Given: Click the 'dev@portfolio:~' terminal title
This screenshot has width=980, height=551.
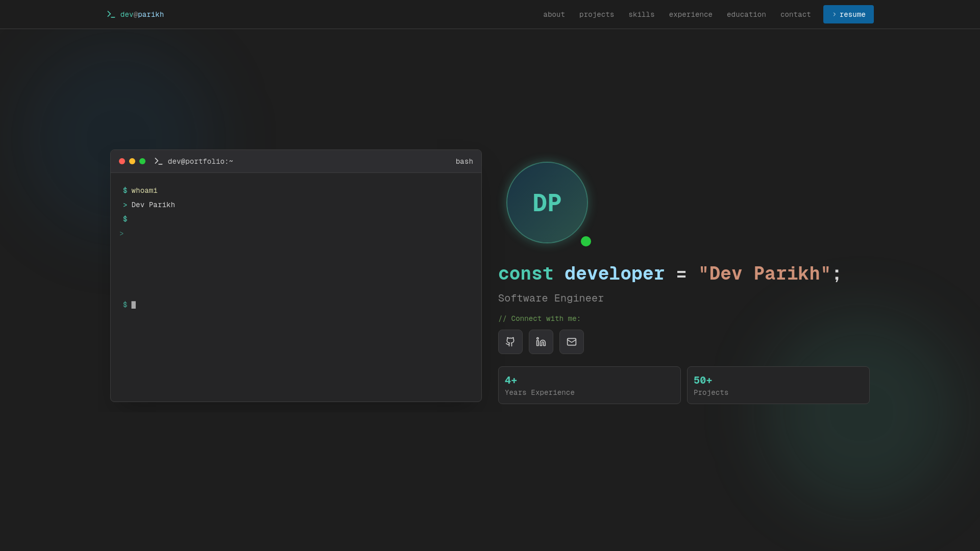Looking at the screenshot, I should click(x=200, y=161).
